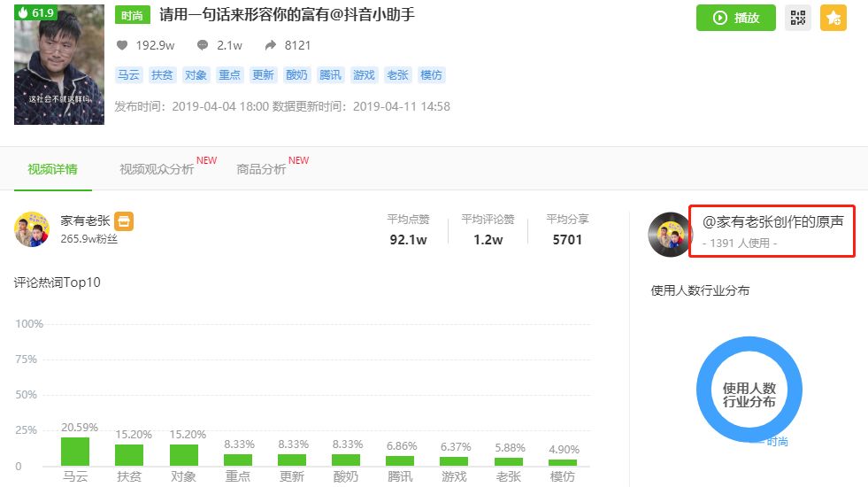Click the 重点 8.33% bar

click(237, 460)
